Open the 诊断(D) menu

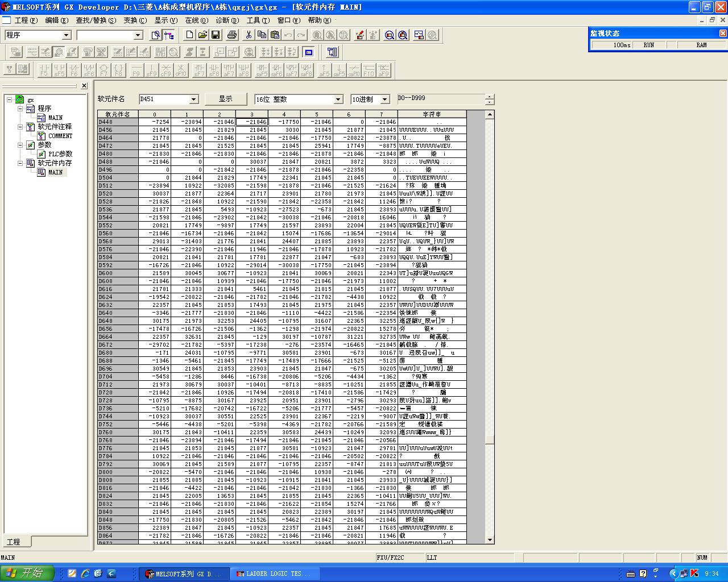click(227, 20)
